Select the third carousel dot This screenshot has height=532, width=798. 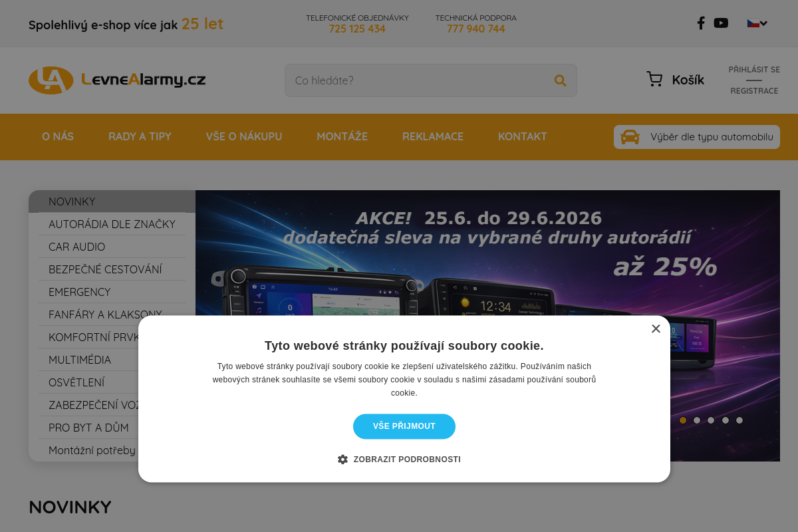point(711,420)
